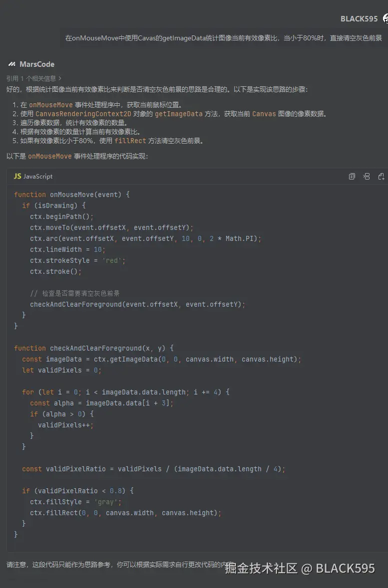Click the getImageData inline code in step 2
Screen dimensions: 388x588
click(178, 114)
